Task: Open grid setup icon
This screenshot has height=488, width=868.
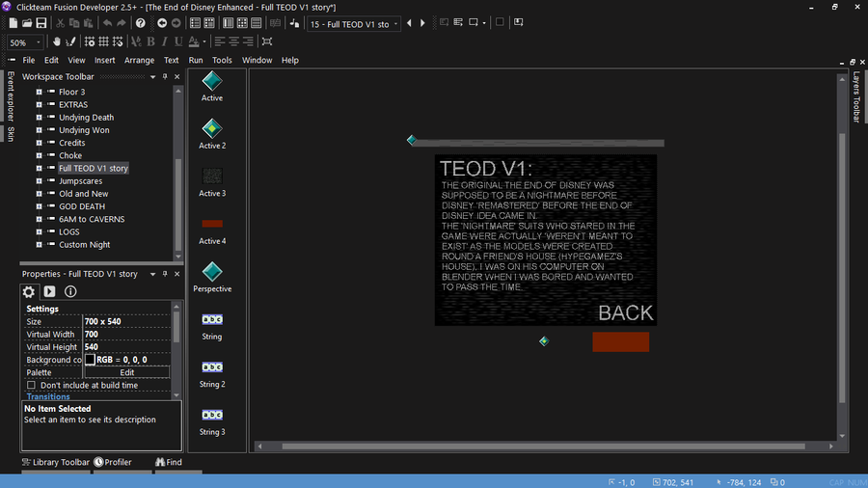Action: 89,41
